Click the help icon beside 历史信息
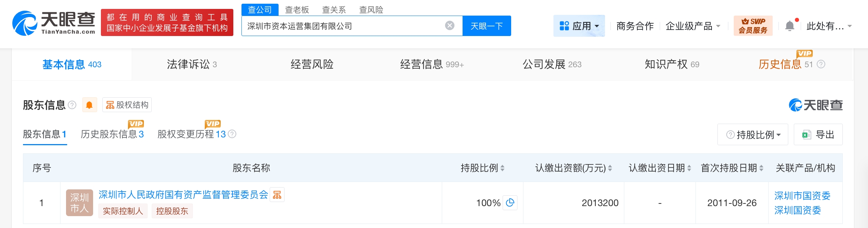The height and width of the screenshot is (228, 868). [821, 64]
